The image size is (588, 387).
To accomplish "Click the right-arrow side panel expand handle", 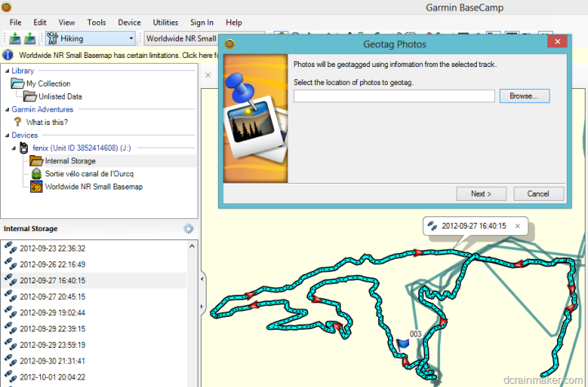I will click(203, 307).
